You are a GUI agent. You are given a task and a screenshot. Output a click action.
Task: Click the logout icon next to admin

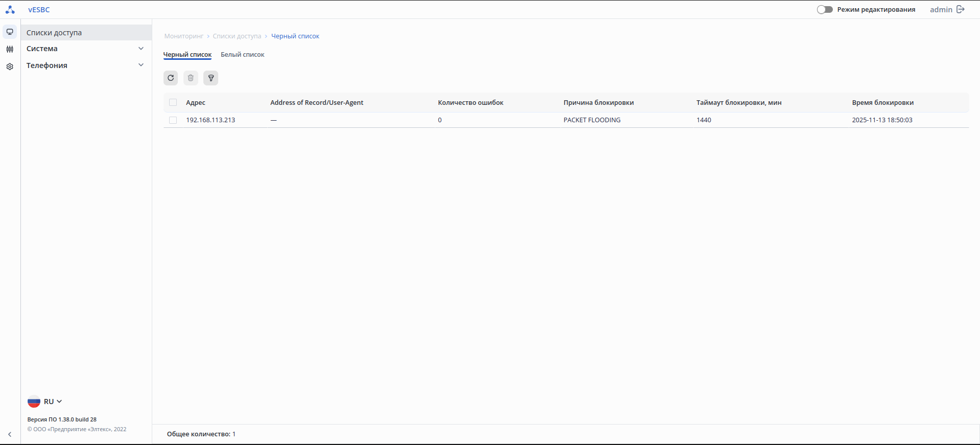(961, 9)
